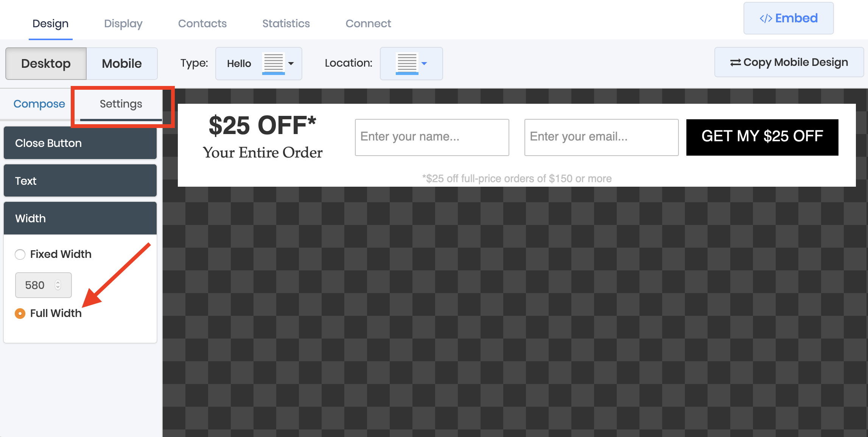Image resolution: width=868 pixels, height=437 pixels.
Task: Open the Display tab
Action: (123, 23)
